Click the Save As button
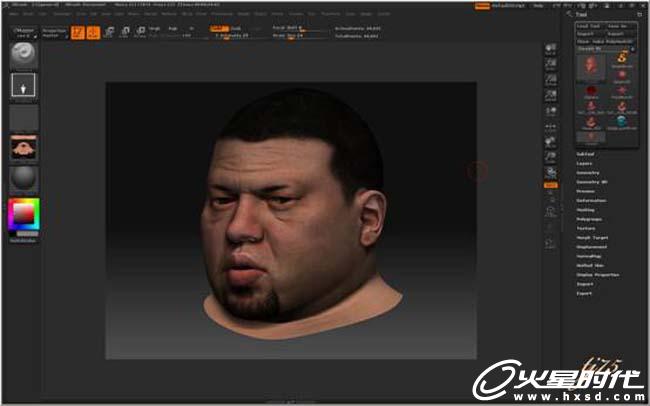The width and height of the screenshot is (650, 406). 619,26
